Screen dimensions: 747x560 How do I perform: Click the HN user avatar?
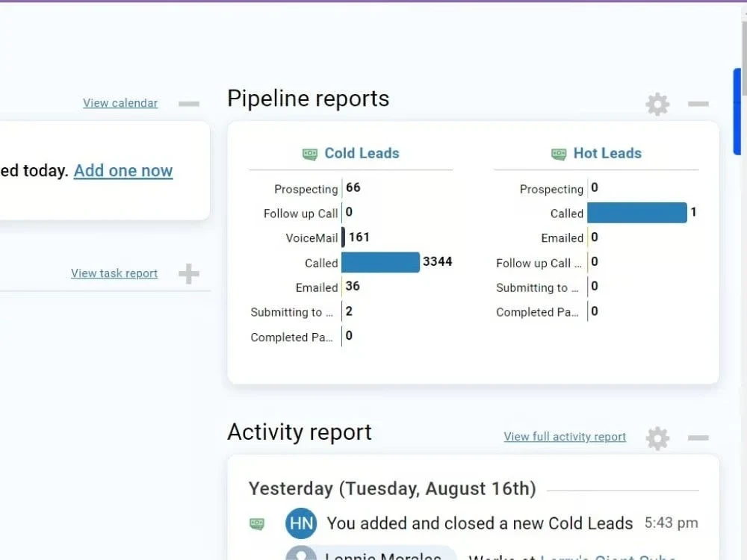coord(301,523)
